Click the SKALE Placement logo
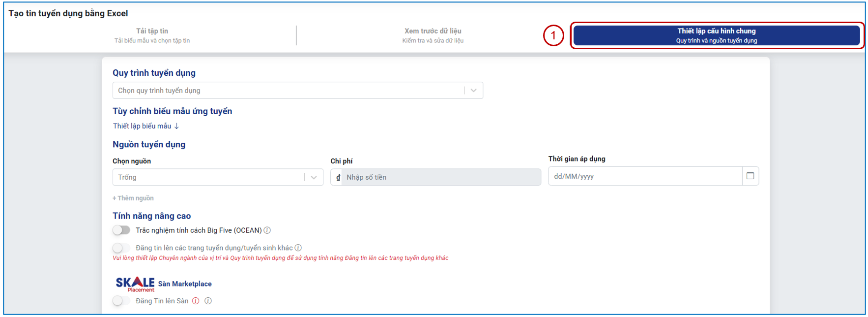Screen dimensions: 868x317 135,284
